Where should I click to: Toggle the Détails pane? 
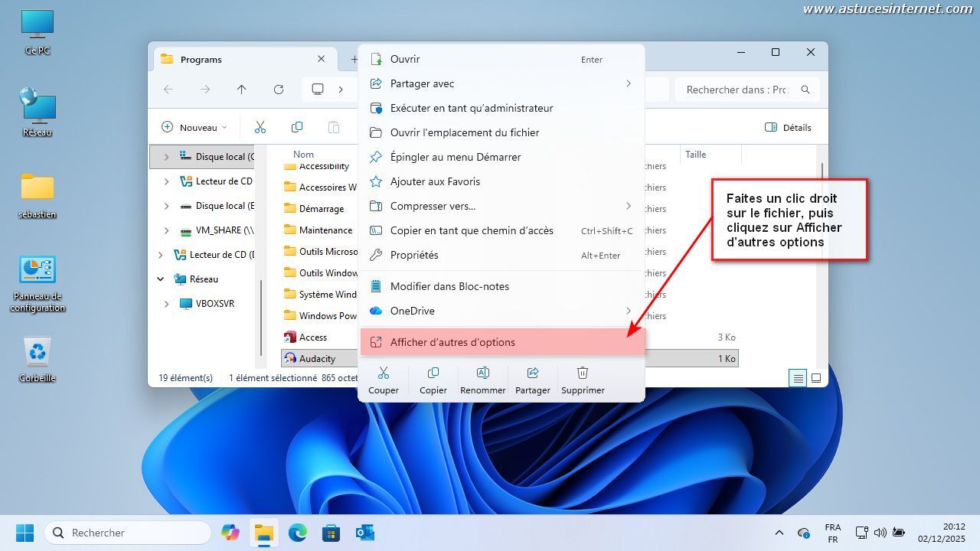tap(788, 128)
